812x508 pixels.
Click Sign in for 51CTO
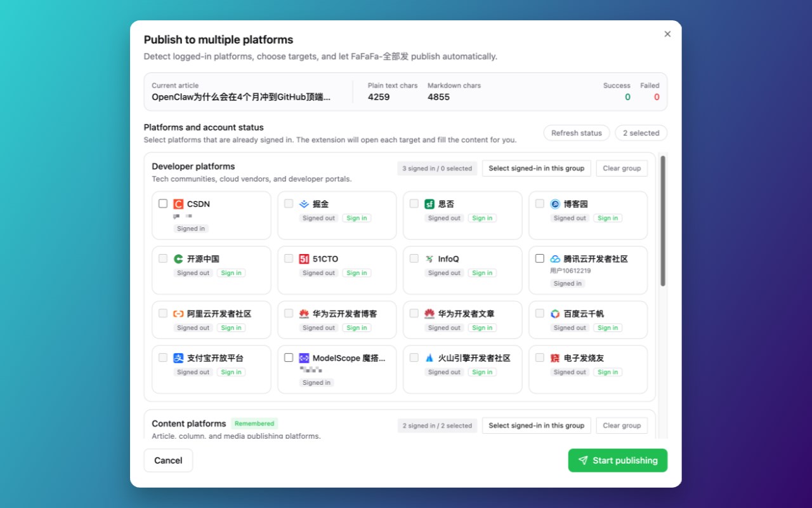pyautogui.click(x=357, y=273)
